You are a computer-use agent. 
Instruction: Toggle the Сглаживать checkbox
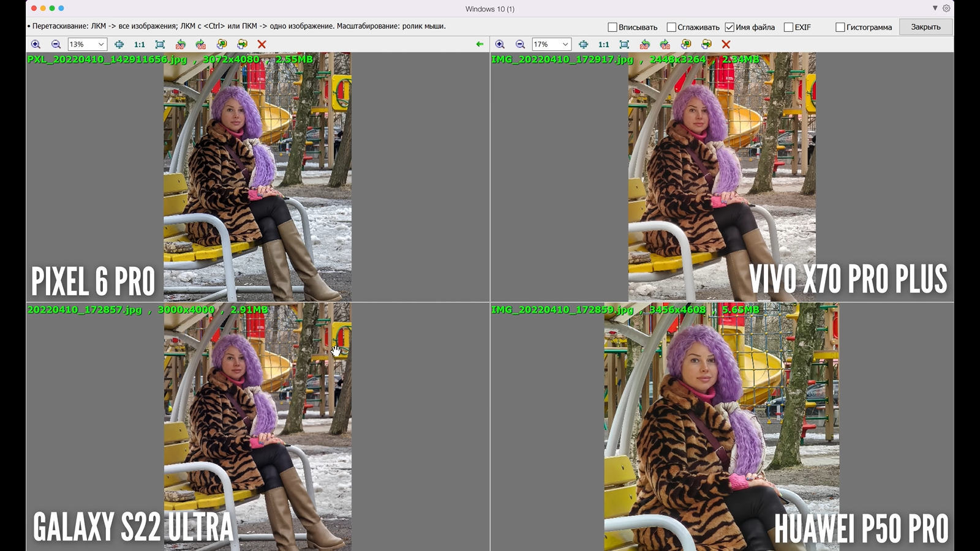(x=671, y=27)
